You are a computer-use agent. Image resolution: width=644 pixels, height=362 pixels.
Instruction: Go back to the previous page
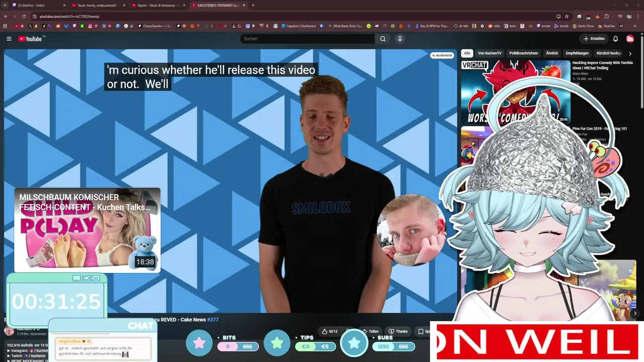(x=6, y=16)
